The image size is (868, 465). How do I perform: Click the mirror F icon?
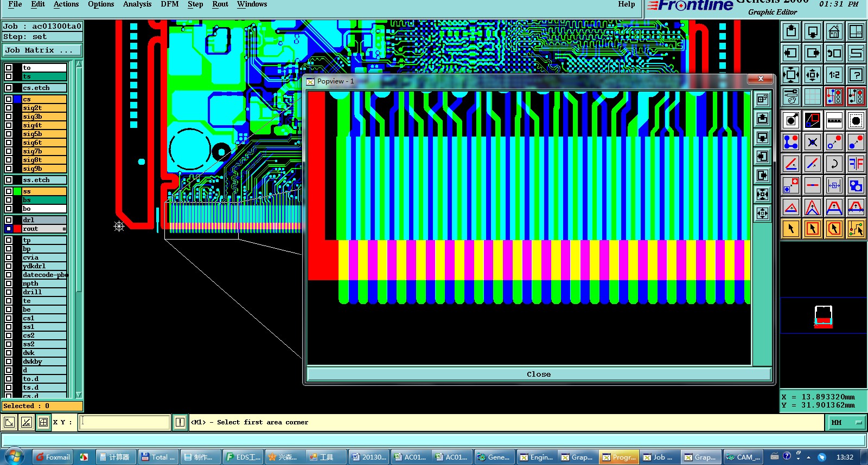point(856,164)
